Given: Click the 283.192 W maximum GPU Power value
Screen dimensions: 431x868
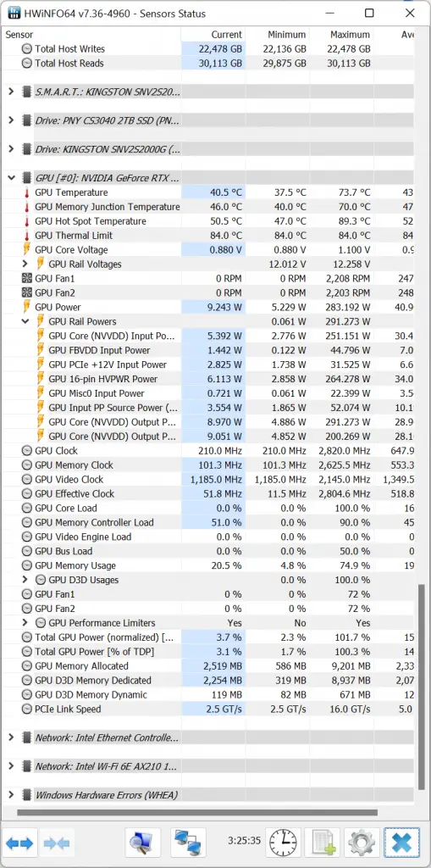Looking at the screenshot, I should [x=345, y=307].
